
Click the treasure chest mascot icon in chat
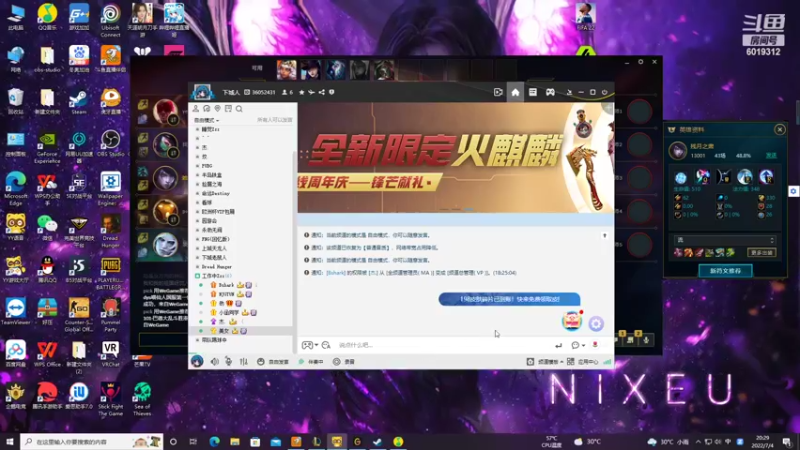(x=572, y=320)
